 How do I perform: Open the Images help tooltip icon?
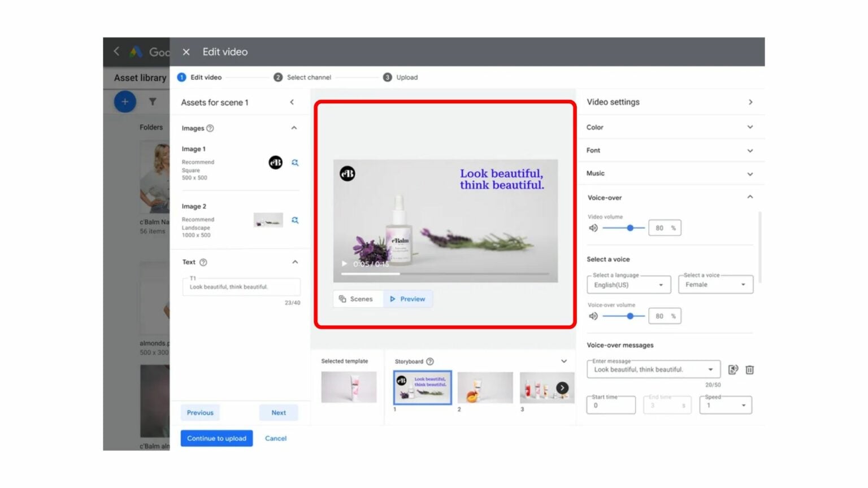point(210,128)
